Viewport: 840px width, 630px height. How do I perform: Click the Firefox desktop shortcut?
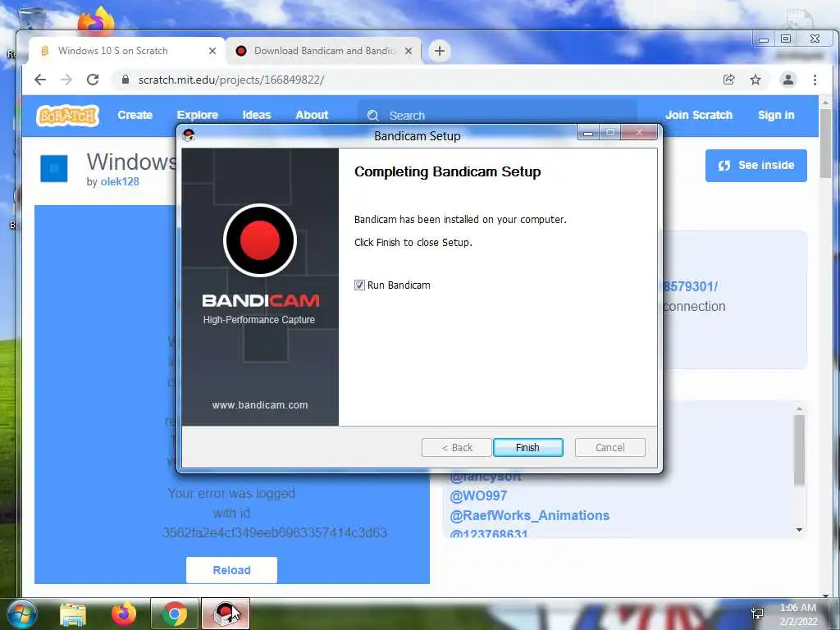pos(97,21)
